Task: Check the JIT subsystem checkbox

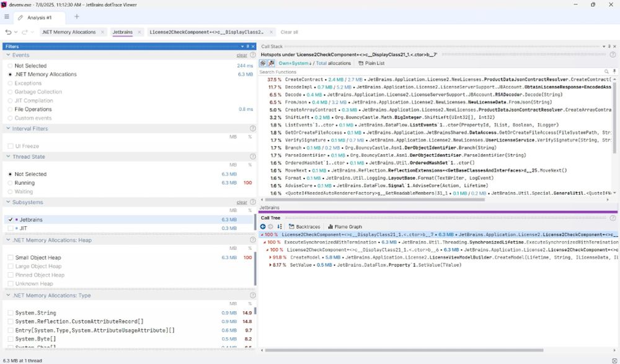Action: [x=11, y=228]
